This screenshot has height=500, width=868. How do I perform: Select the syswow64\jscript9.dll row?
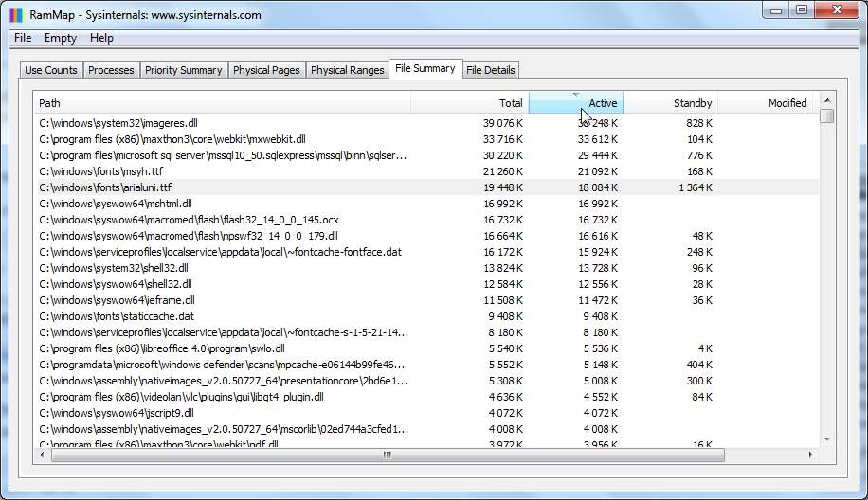tap(426, 413)
